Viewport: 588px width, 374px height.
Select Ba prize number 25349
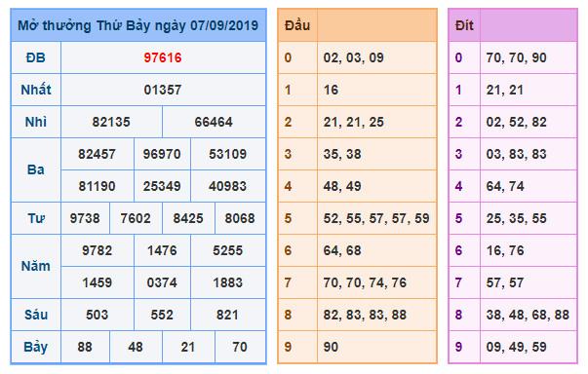pos(162,186)
